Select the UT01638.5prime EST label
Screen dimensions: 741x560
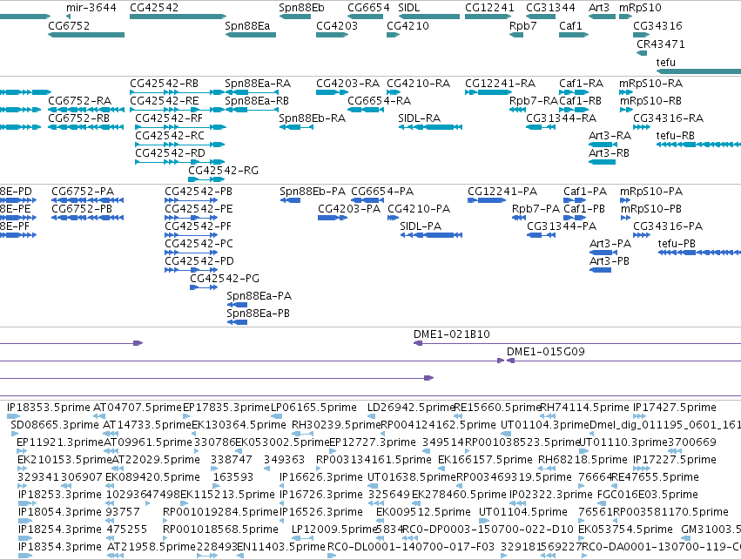click(412, 477)
